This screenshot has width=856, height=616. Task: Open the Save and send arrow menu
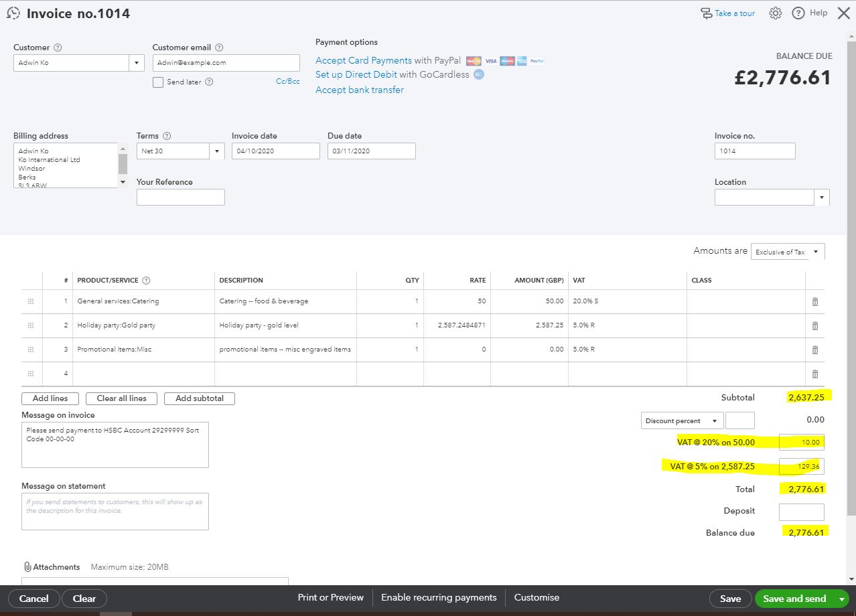point(841,599)
